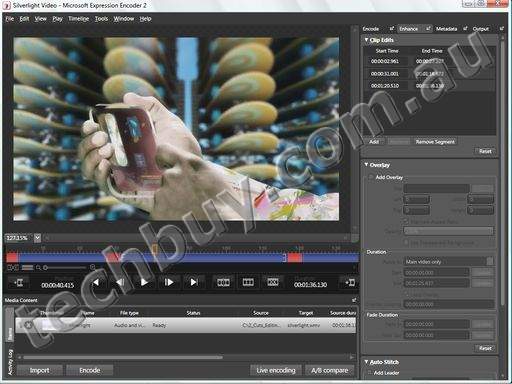Collapse the Auto Stitch section

pos(366,362)
